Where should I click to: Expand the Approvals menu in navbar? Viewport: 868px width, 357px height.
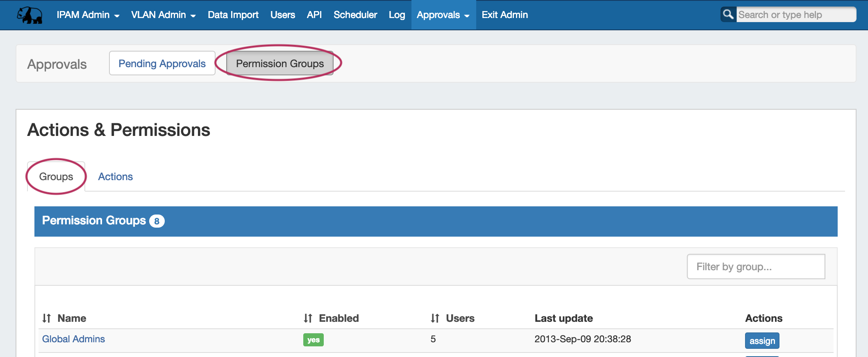pos(443,15)
